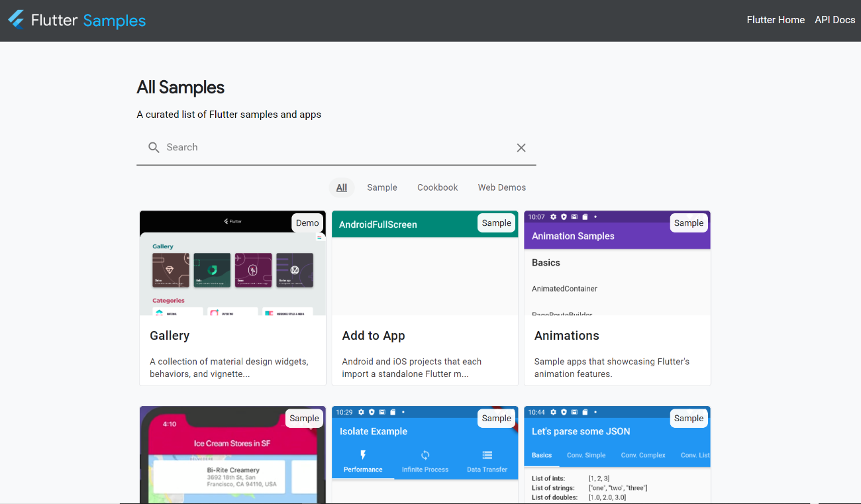Click Sample badge on Isolate Example card
Viewport: 861px width, 504px height.
pos(497,419)
